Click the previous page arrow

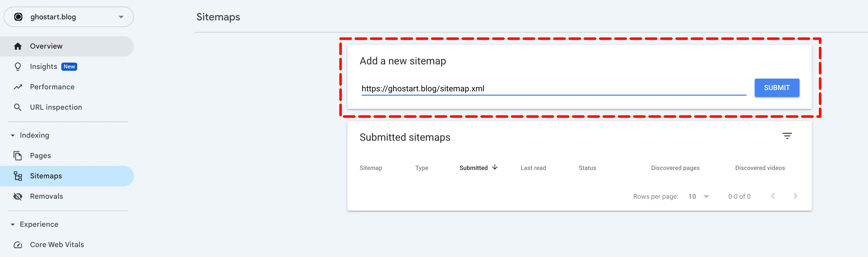pyautogui.click(x=773, y=196)
